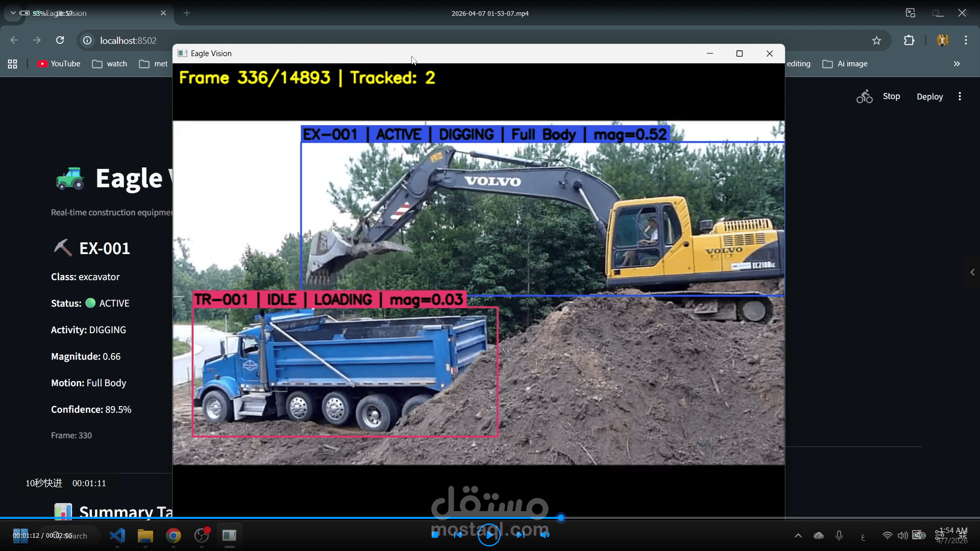Open the tab search dropdown arrow
Viewport: 980px width, 551px height.
[13, 13]
